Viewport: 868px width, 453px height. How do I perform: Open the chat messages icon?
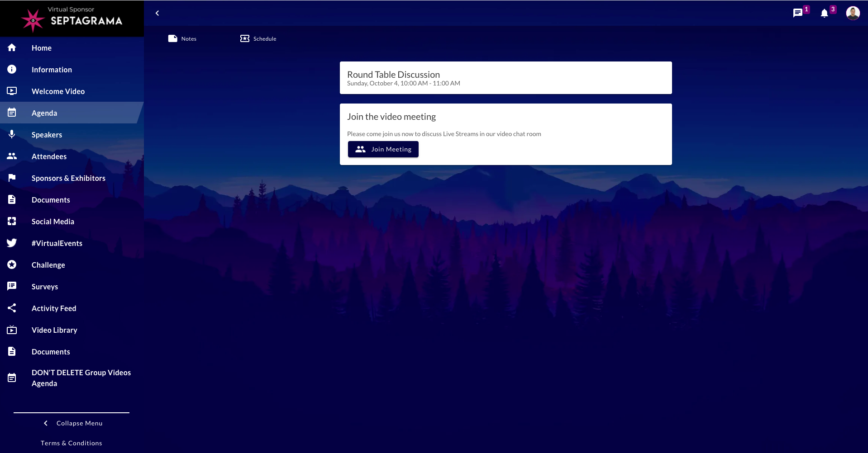tap(797, 13)
